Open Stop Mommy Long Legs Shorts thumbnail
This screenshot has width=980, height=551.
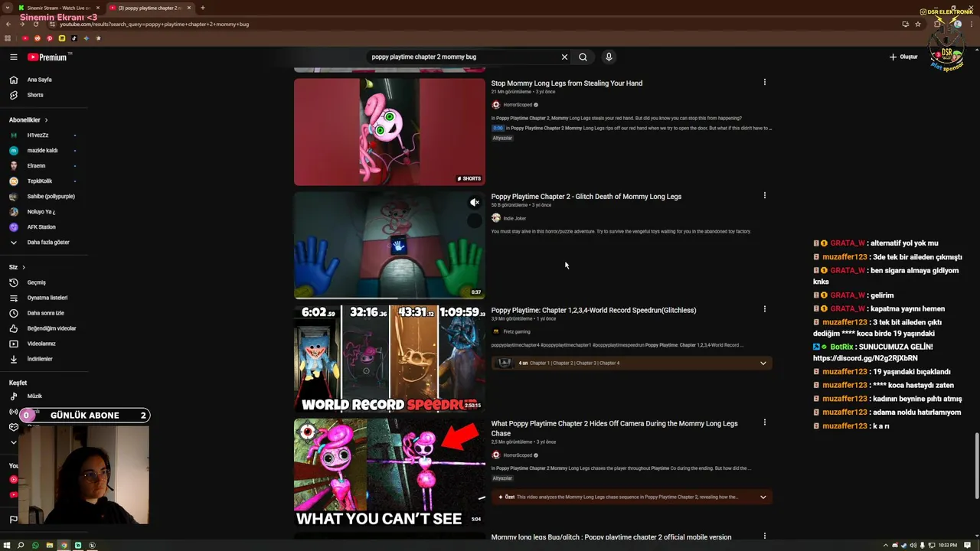click(x=390, y=132)
